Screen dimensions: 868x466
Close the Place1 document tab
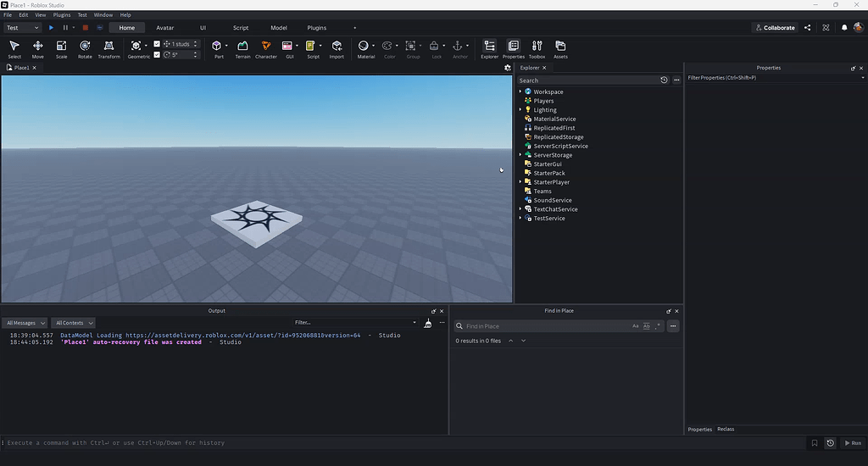[34, 68]
